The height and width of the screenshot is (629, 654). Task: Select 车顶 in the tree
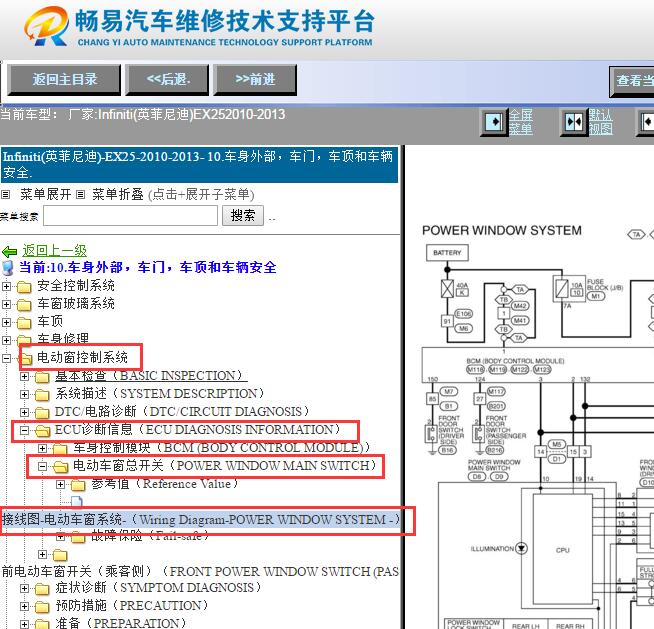(50, 322)
